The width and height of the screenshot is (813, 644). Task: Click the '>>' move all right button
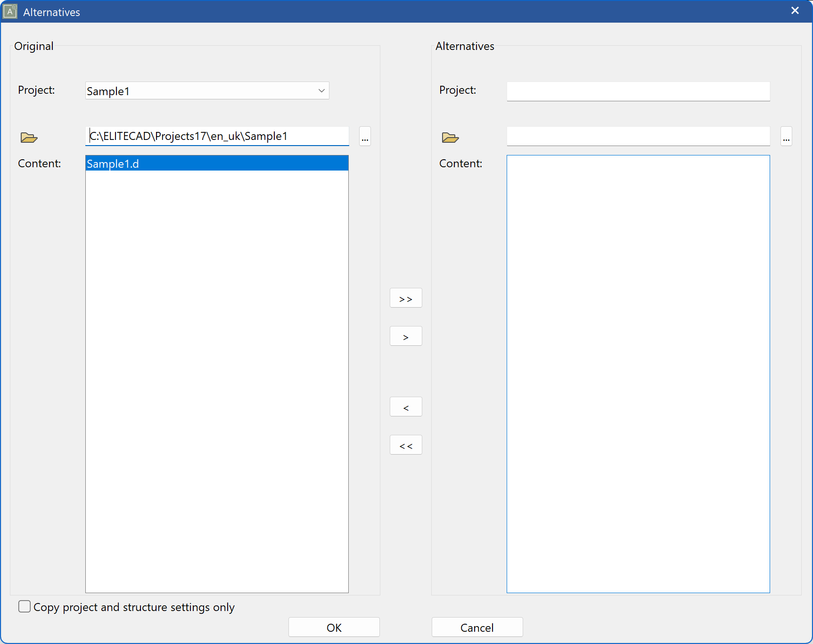click(405, 298)
